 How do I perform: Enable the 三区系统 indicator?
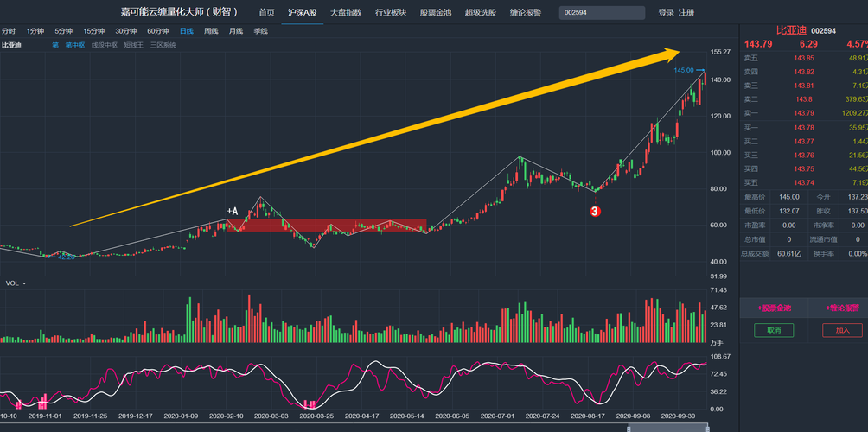[x=163, y=44]
